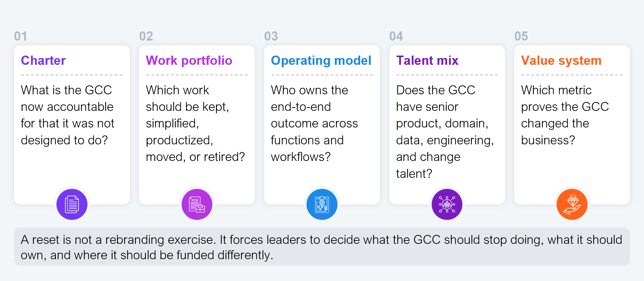Viewport: 644px width, 281px height.
Task: Click the 03 step number
Action: pos(271,36)
